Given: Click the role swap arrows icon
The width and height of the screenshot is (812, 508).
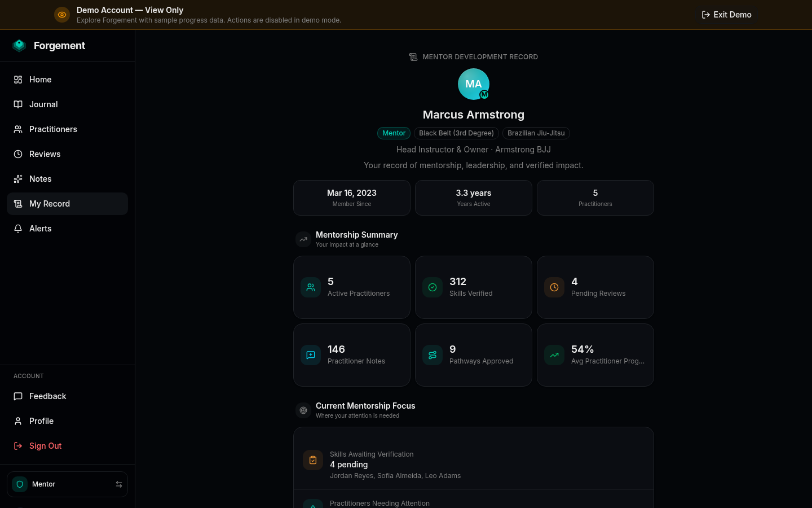Looking at the screenshot, I should (x=119, y=484).
